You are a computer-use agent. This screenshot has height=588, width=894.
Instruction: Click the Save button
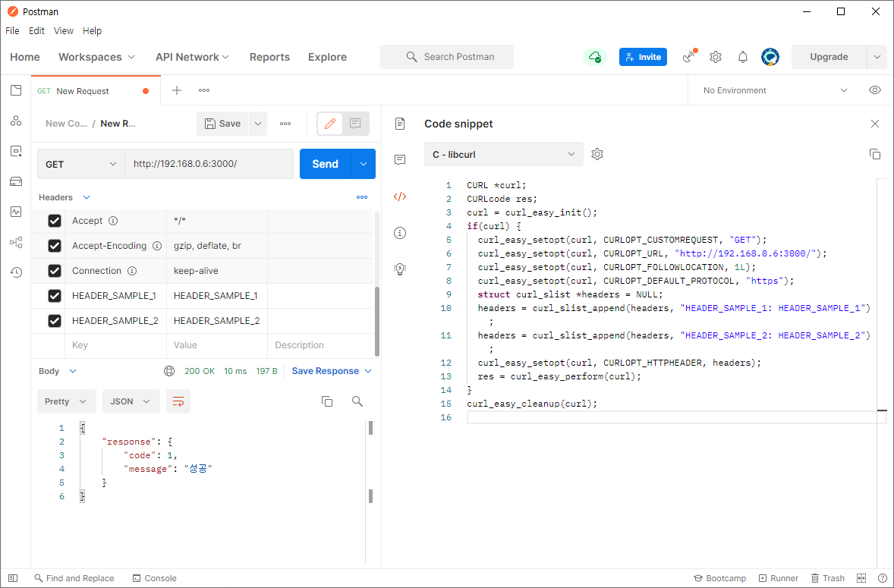click(x=222, y=124)
